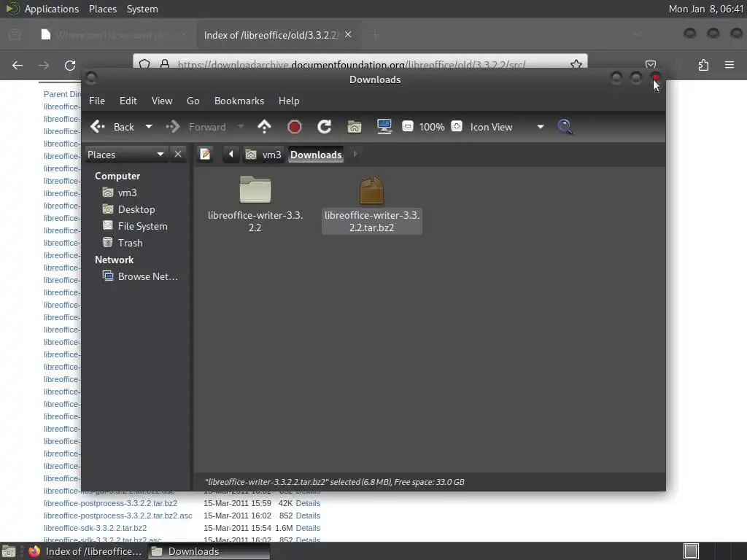The width and height of the screenshot is (747, 560).
Task: Click the show desktop icon in taskbar
Action: tap(9, 551)
